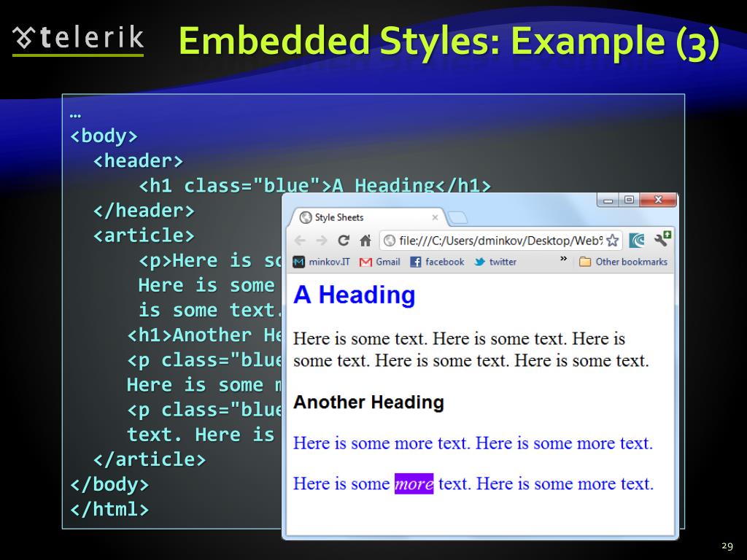Click the Style Sheets tab favicon
The height and width of the screenshot is (560, 747).
tap(306, 217)
